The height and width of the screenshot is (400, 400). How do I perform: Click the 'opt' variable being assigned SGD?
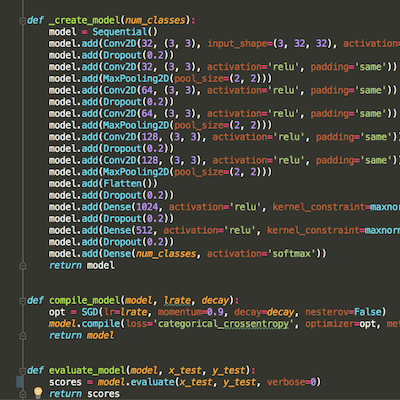click(57, 312)
